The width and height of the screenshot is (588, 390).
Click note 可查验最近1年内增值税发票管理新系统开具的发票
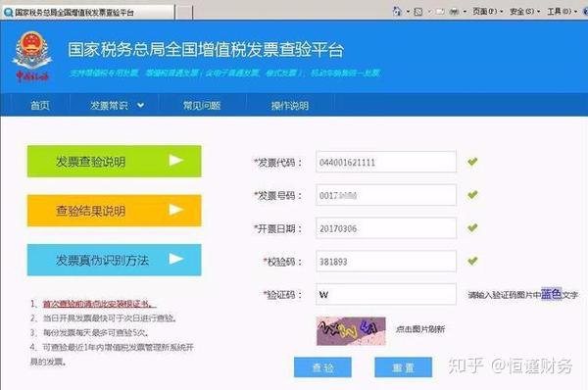[x=112, y=355]
